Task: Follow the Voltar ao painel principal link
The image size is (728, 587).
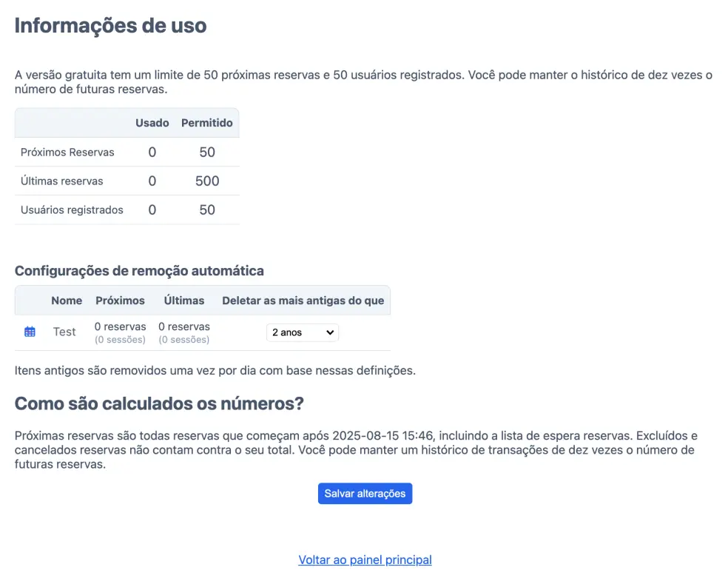Action: pyautogui.click(x=365, y=560)
